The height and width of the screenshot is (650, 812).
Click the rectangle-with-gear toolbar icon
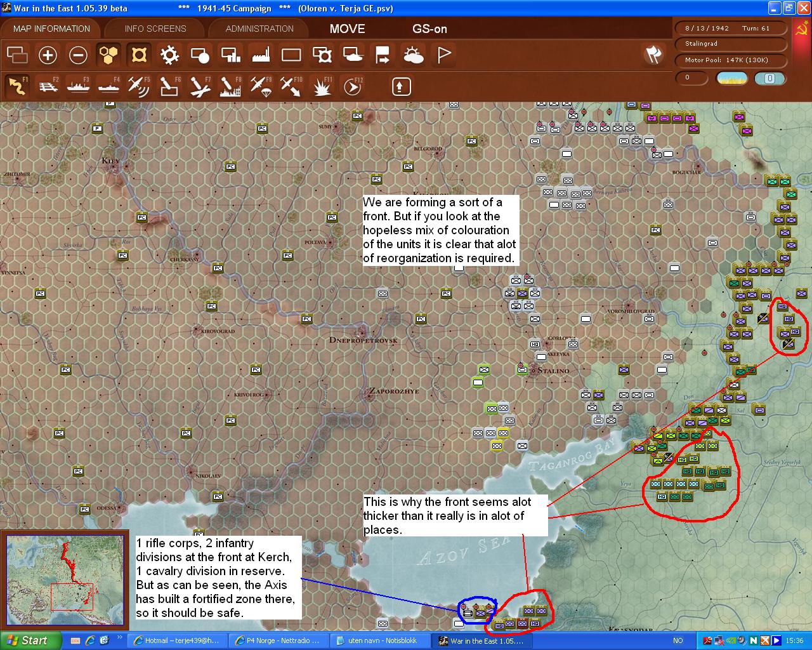(x=322, y=55)
